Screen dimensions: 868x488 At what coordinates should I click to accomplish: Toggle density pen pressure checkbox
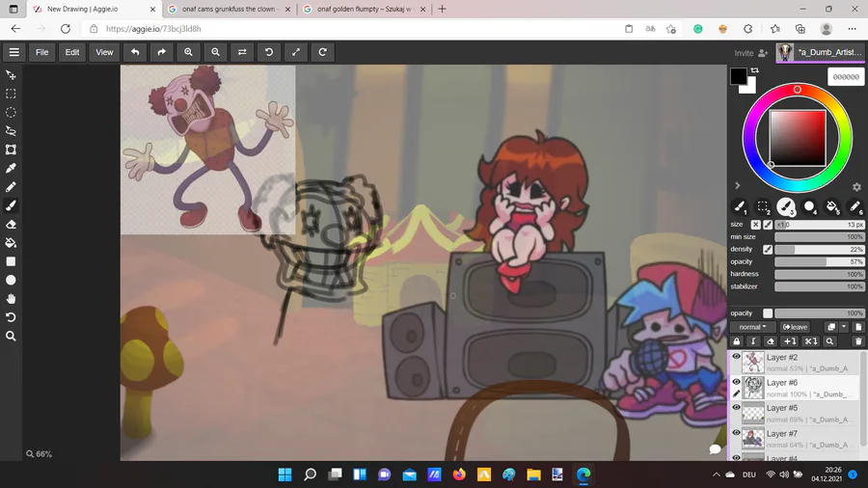[768, 250]
